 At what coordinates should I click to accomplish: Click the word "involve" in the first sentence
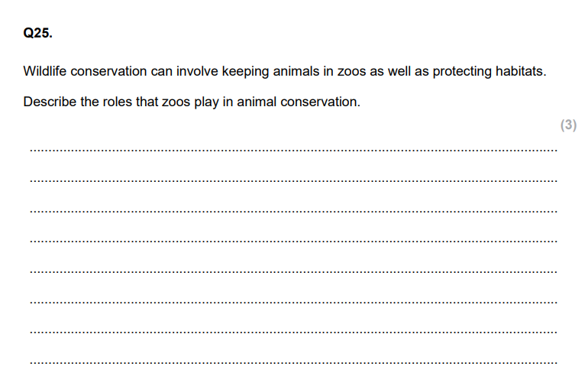coord(197,71)
